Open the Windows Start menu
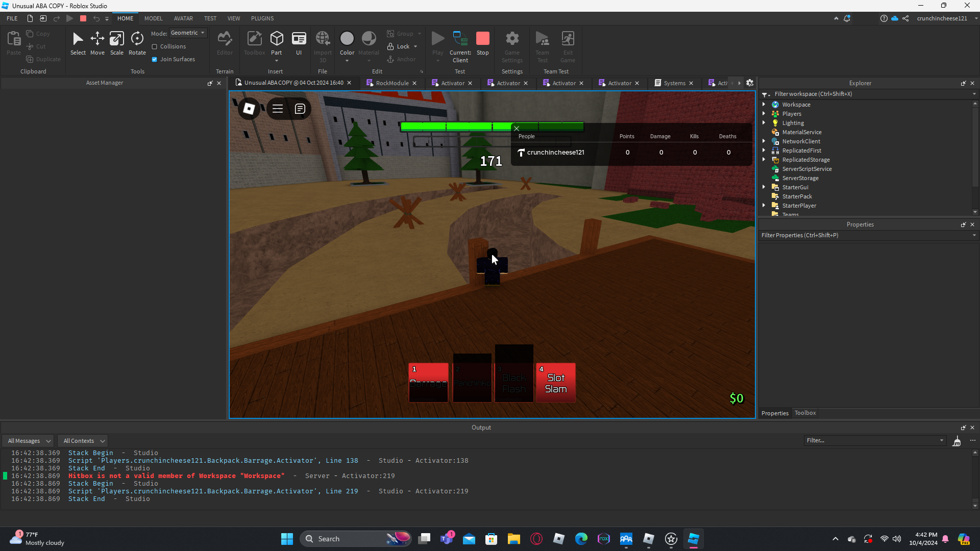 coord(287,539)
